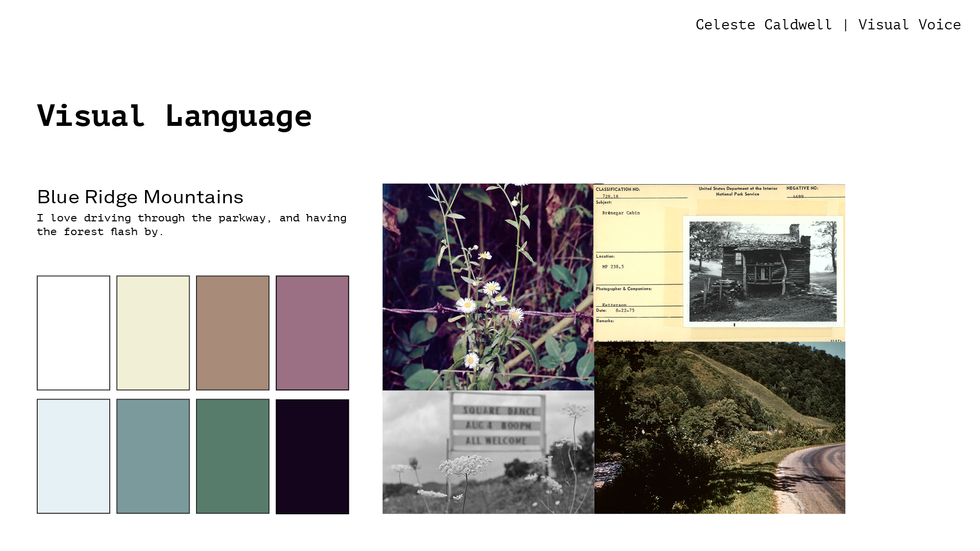
Task: Select the forest green color swatch
Action: pyautogui.click(x=233, y=456)
